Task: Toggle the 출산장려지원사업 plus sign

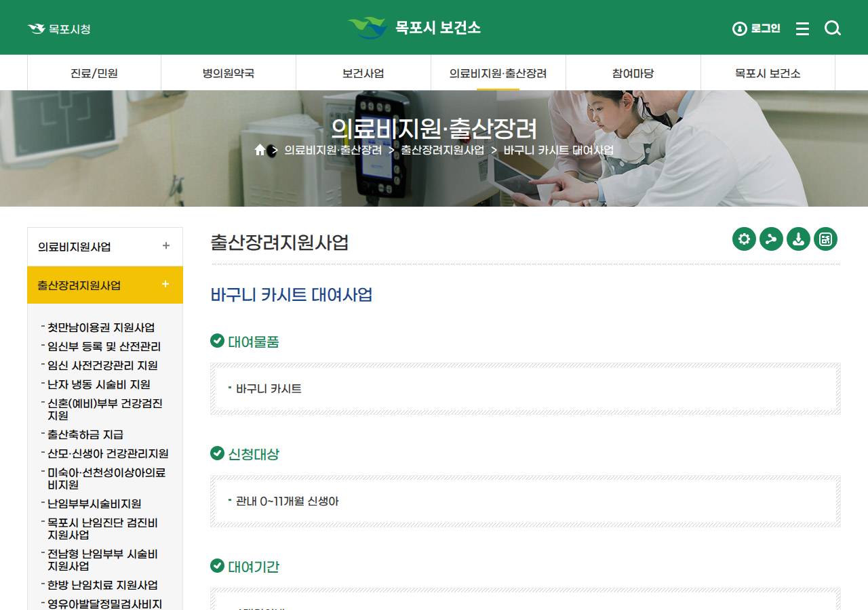Action: pyautogui.click(x=165, y=285)
